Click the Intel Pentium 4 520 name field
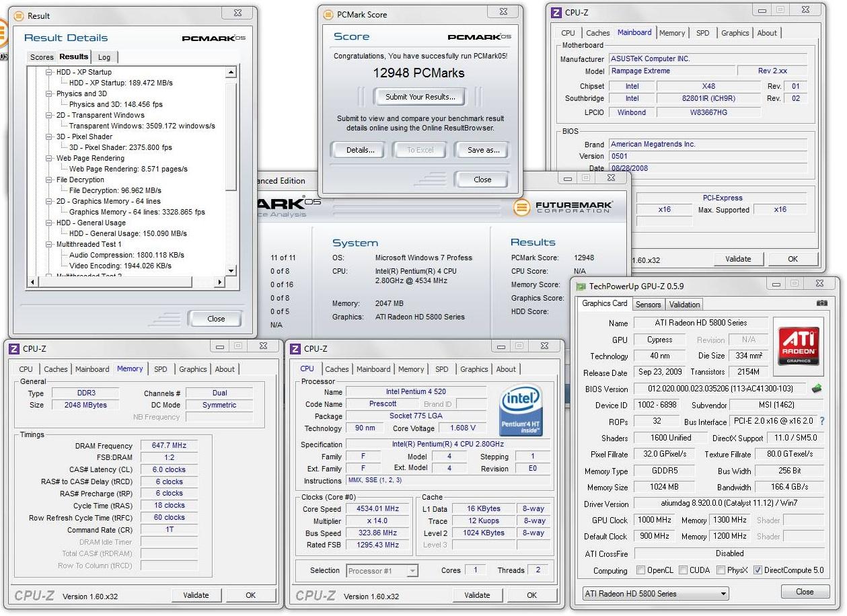 coord(416,392)
